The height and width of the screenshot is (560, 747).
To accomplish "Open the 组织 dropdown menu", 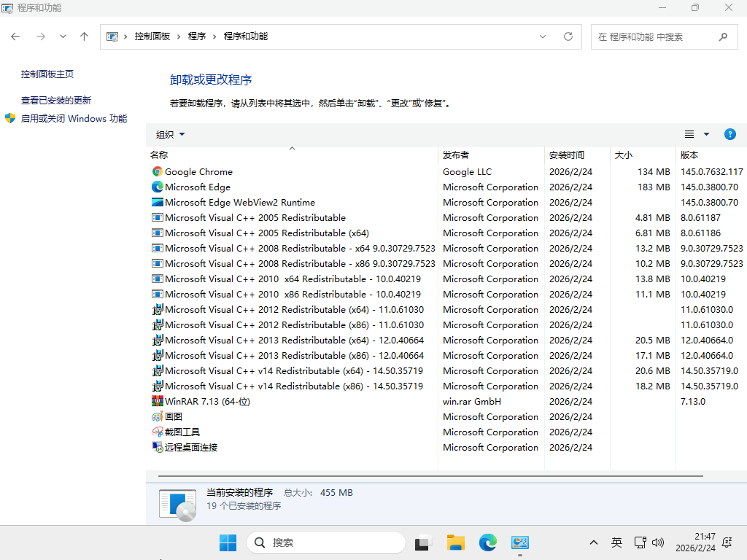I will pyautogui.click(x=170, y=134).
